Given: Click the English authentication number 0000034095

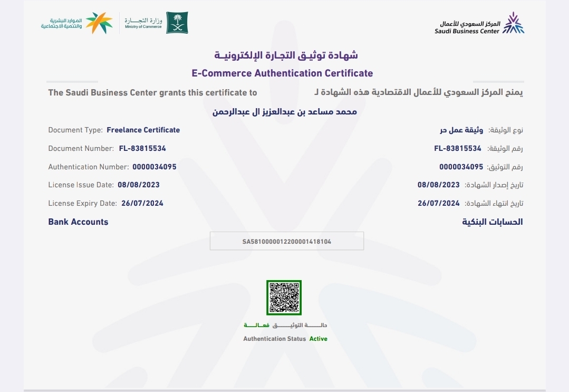Looking at the screenshot, I should (x=154, y=167).
